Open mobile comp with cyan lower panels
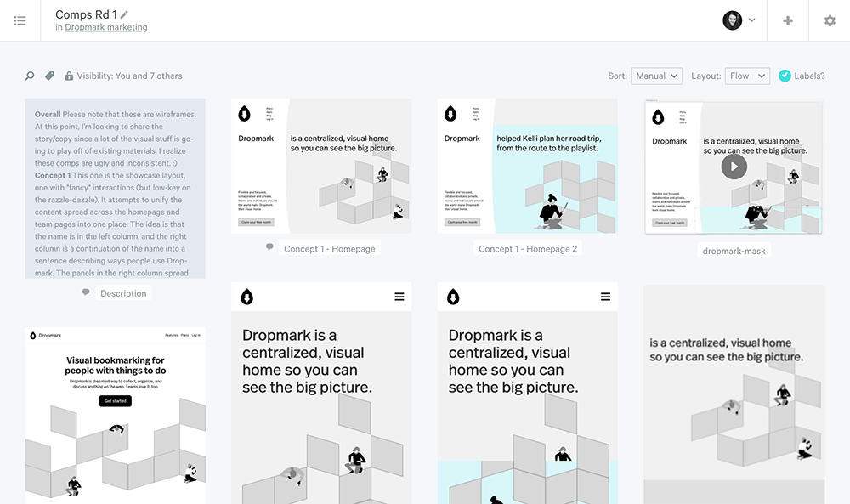 pos(528,393)
